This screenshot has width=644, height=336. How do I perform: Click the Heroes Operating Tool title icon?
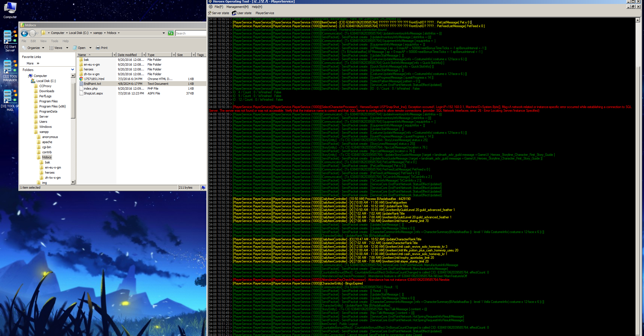(x=210, y=1)
